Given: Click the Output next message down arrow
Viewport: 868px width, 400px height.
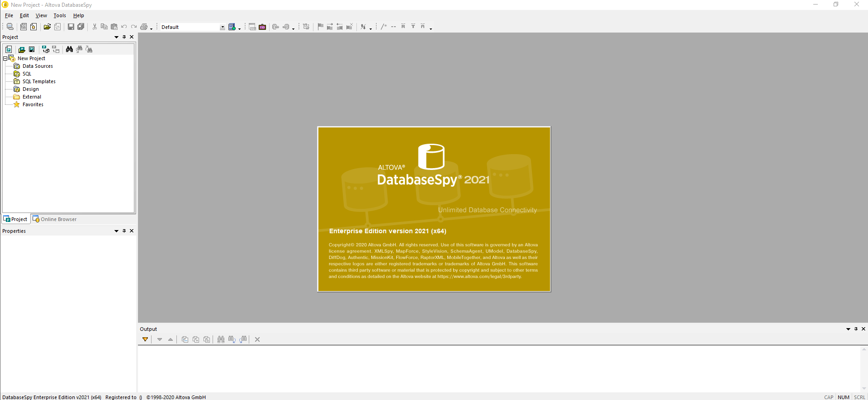Looking at the screenshot, I should [160, 339].
